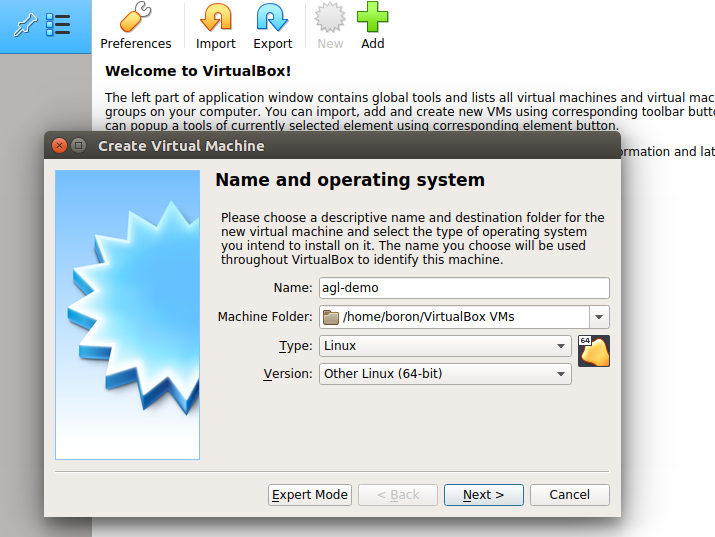The image size is (715, 537).
Task: Open the global tools list menu icon
Action: (58, 25)
